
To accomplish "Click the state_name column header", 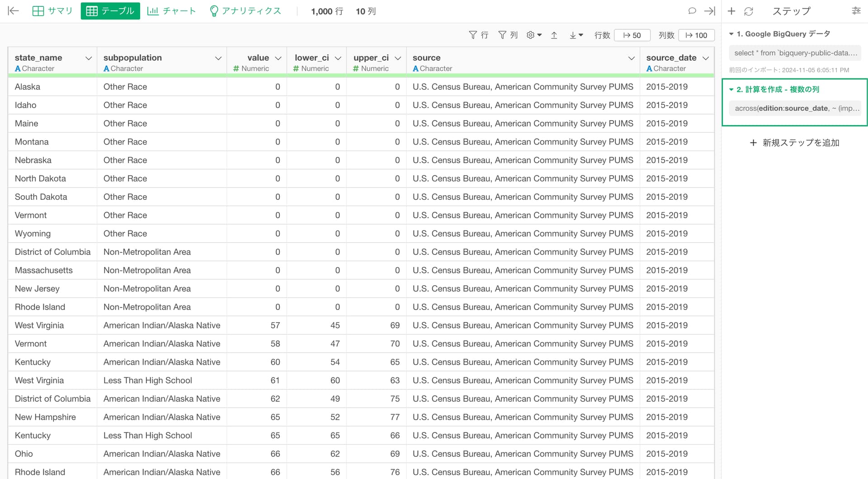I will (38, 58).
